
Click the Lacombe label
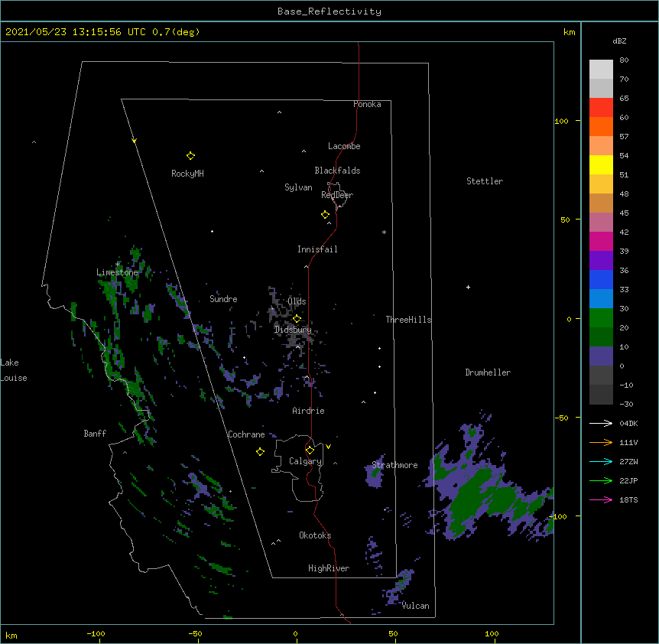point(344,146)
